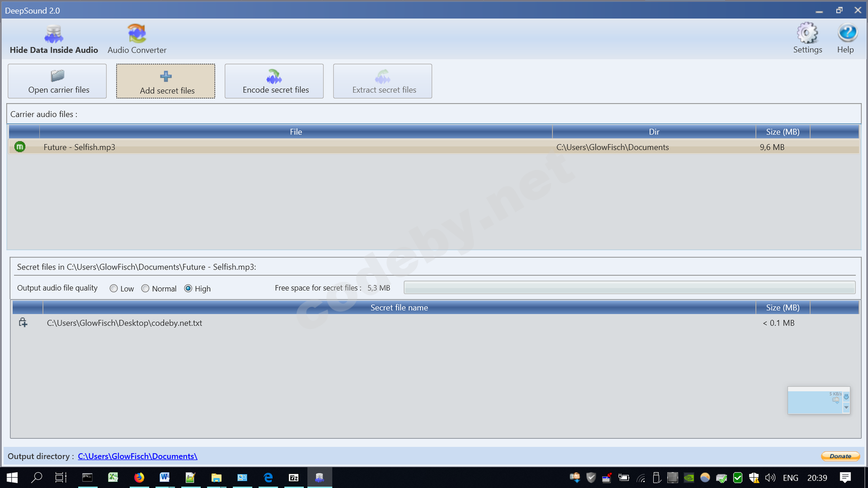The height and width of the screenshot is (488, 868).
Task: Click the Donate button
Action: click(x=840, y=457)
